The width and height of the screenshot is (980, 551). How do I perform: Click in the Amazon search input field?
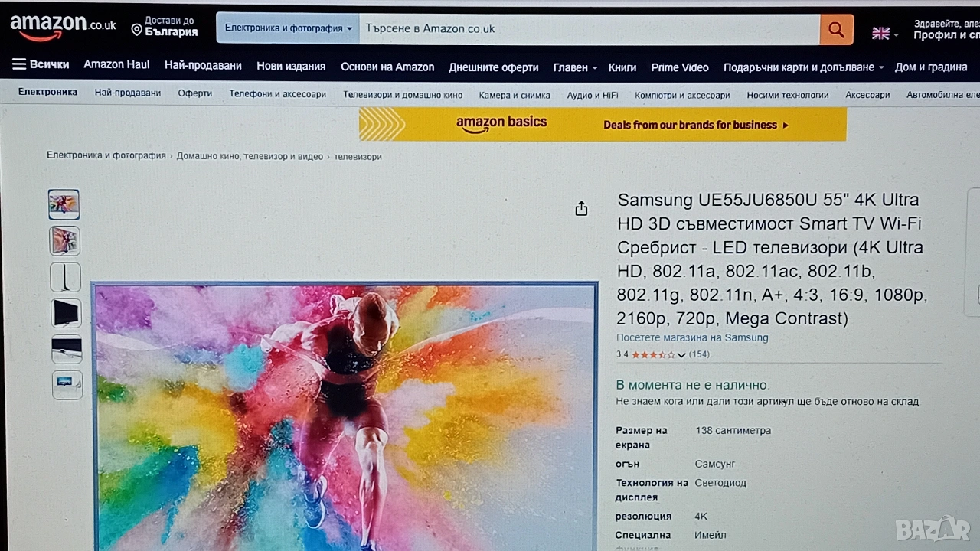tap(590, 29)
